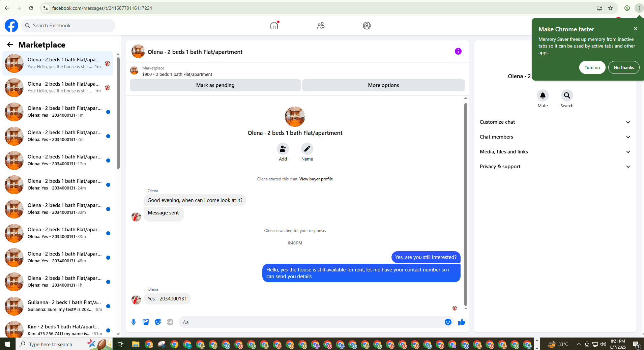Decline Memory Saver with No thanks
Viewport: 644px width, 350px height.
[624, 67]
